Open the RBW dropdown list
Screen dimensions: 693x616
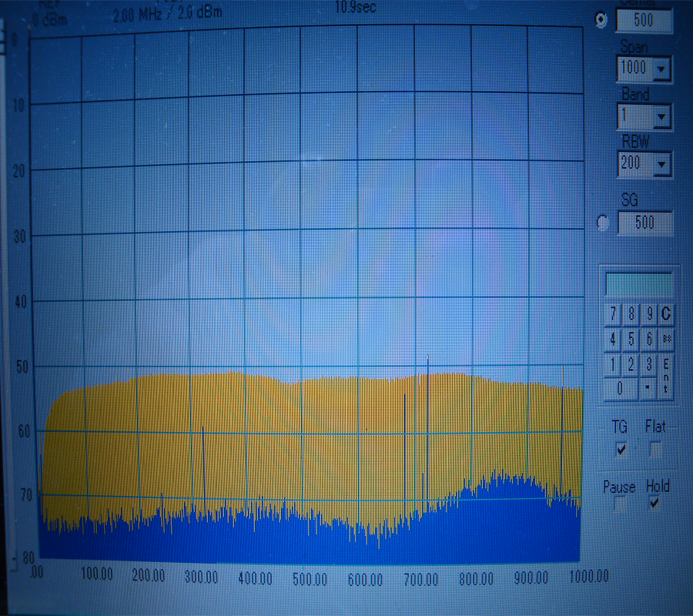[661, 164]
